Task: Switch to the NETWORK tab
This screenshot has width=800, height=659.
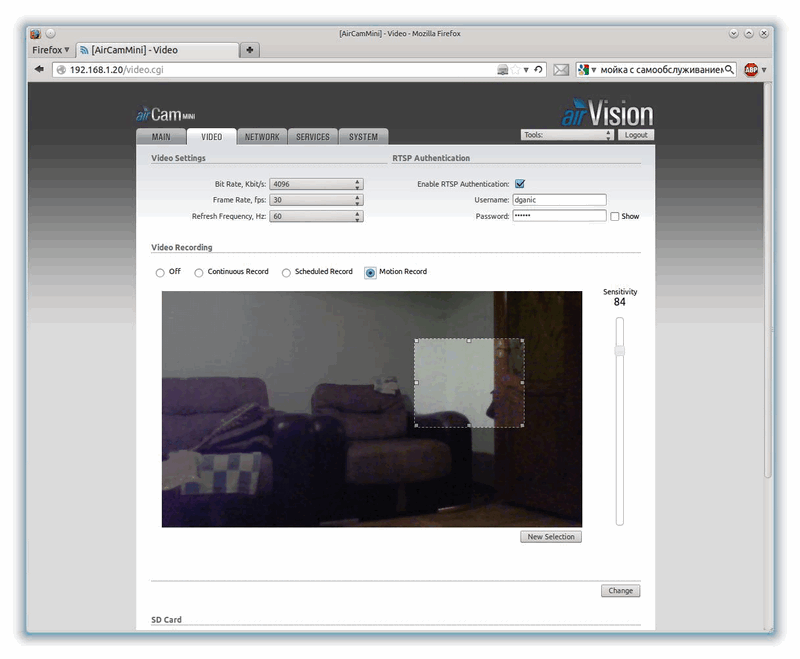Action: 262,137
